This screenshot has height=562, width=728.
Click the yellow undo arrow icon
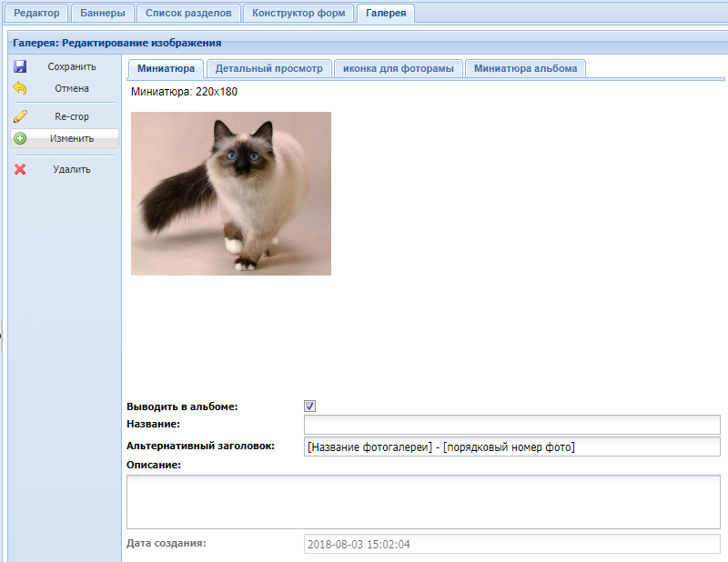(x=20, y=88)
